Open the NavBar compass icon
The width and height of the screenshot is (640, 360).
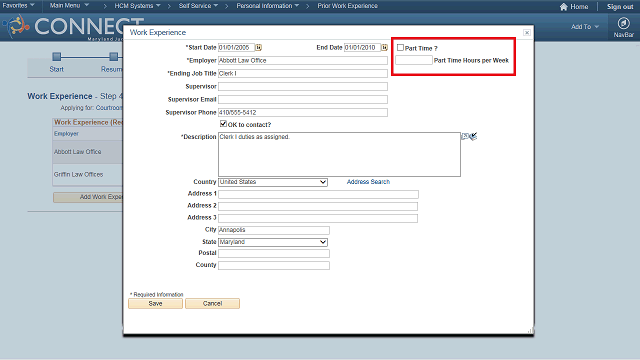tap(623, 23)
